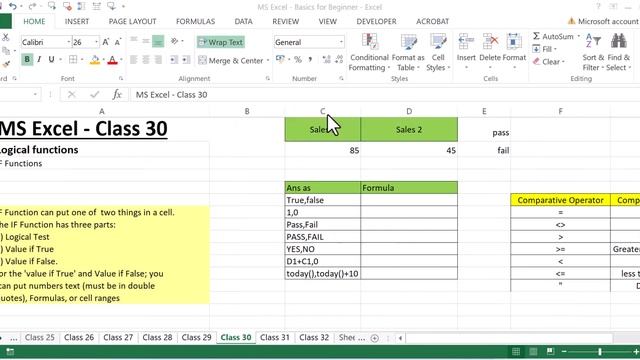Screen dimensions: 640x360
Task: Open INSERT ribbon tab
Action: pos(77,21)
